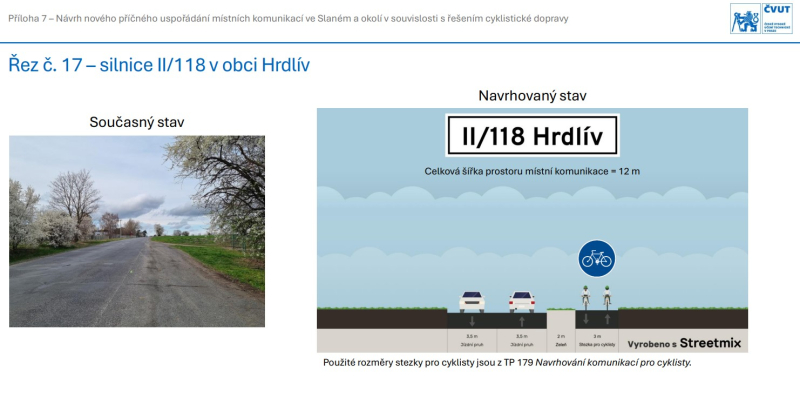800x411 pixels.
Task: Click the 'II/118 Hrdlív' sign box
Action: 532,136
